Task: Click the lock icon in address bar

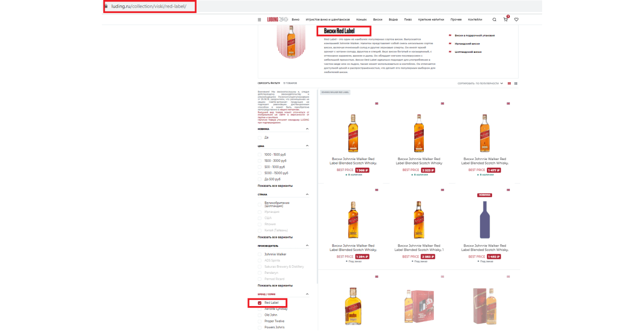Action: coord(107,6)
